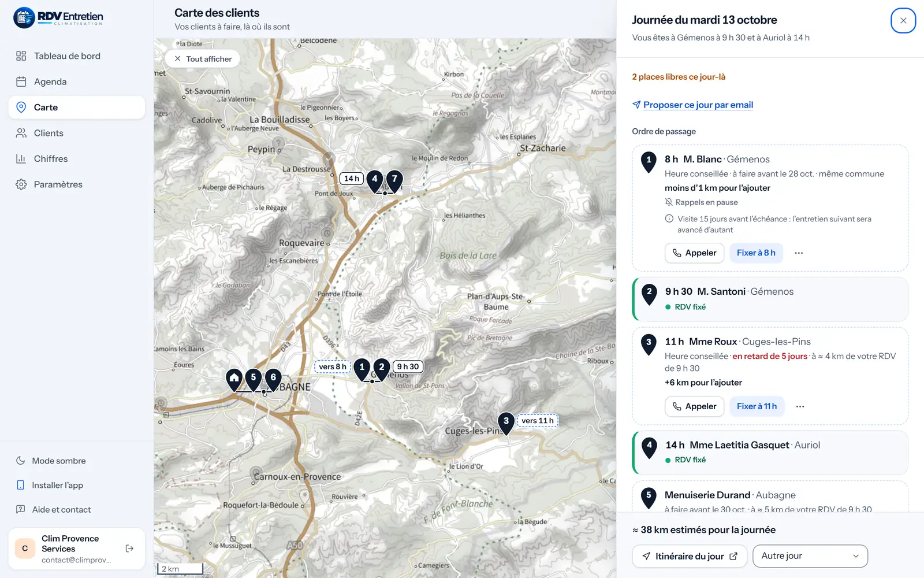Image resolution: width=924 pixels, height=578 pixels.
Task: Click the Carte map pin icon
Action: pos(21,108)
